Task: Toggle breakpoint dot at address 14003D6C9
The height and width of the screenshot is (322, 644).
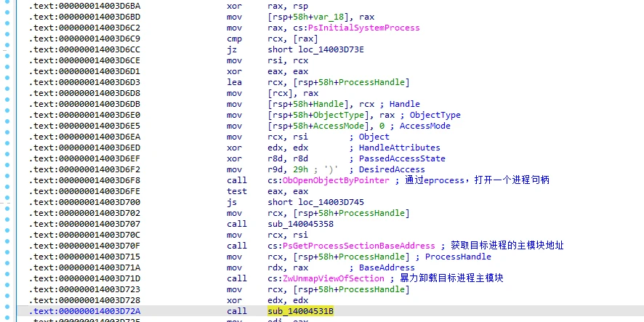Action: click(x=7, y=34)
